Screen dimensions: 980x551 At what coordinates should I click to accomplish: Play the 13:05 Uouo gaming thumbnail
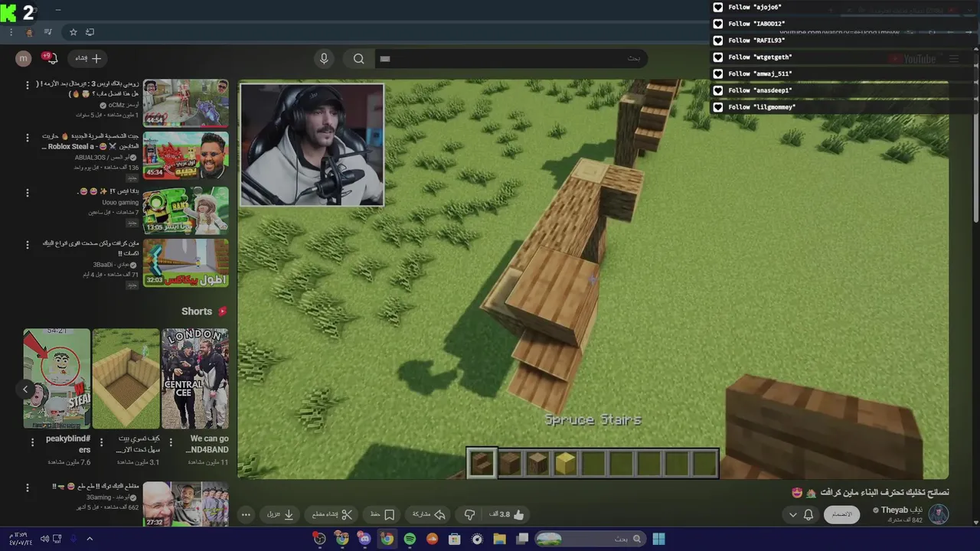pyautogui.click(x=186, y=210)
